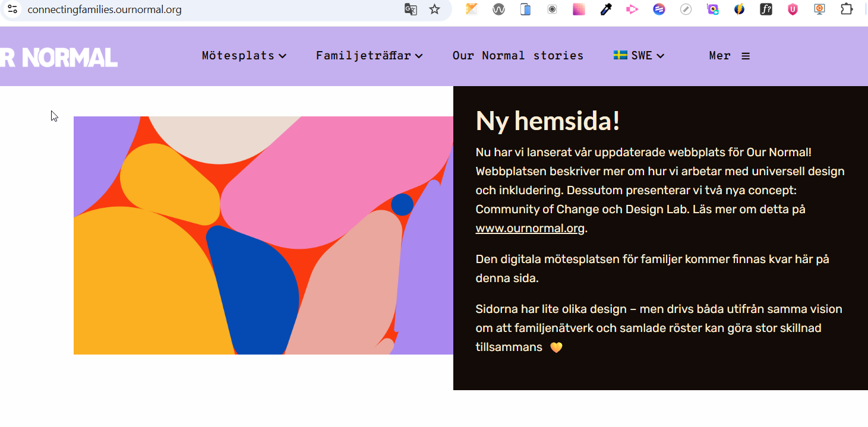
Task: Open the gray circle pencil extension icon
Action: (x=686, y=10)
